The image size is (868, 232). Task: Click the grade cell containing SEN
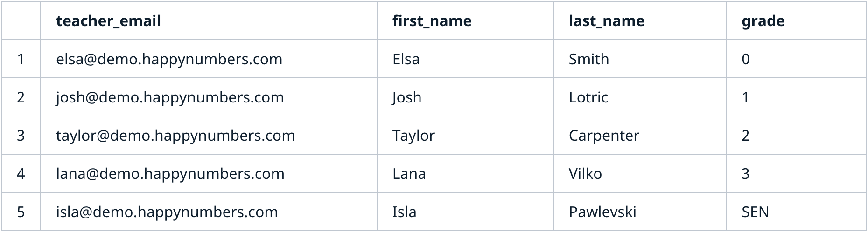755,212
